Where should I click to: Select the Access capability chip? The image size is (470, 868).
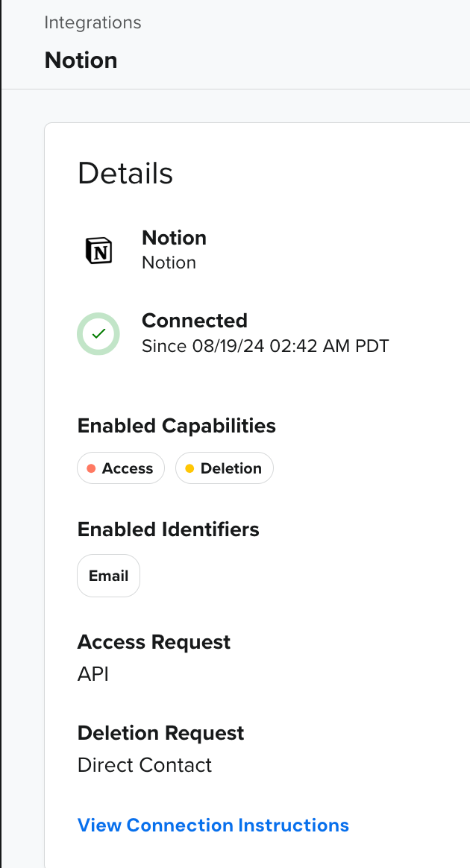121,468
